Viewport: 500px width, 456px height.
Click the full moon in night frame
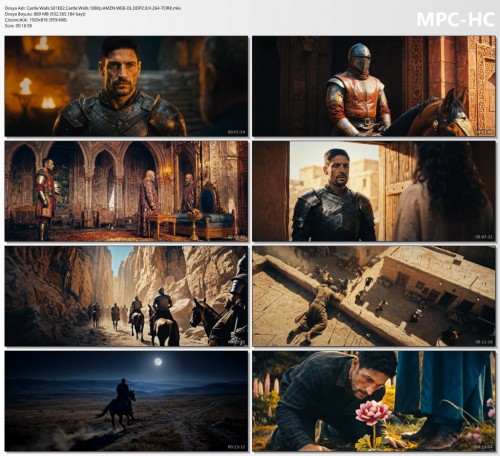(158, 361)
